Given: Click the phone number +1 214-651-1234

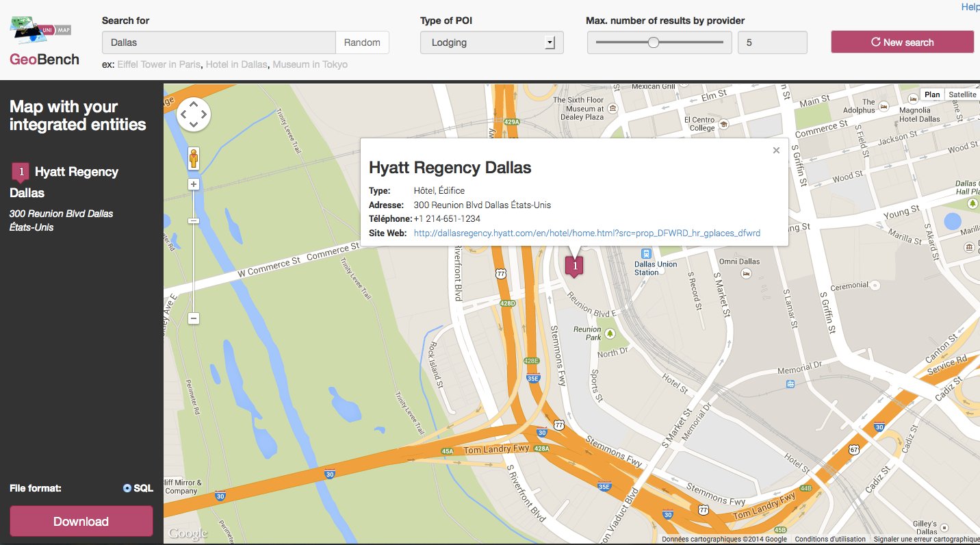Looking at the screenshot, I should click(x=447, y=219).
